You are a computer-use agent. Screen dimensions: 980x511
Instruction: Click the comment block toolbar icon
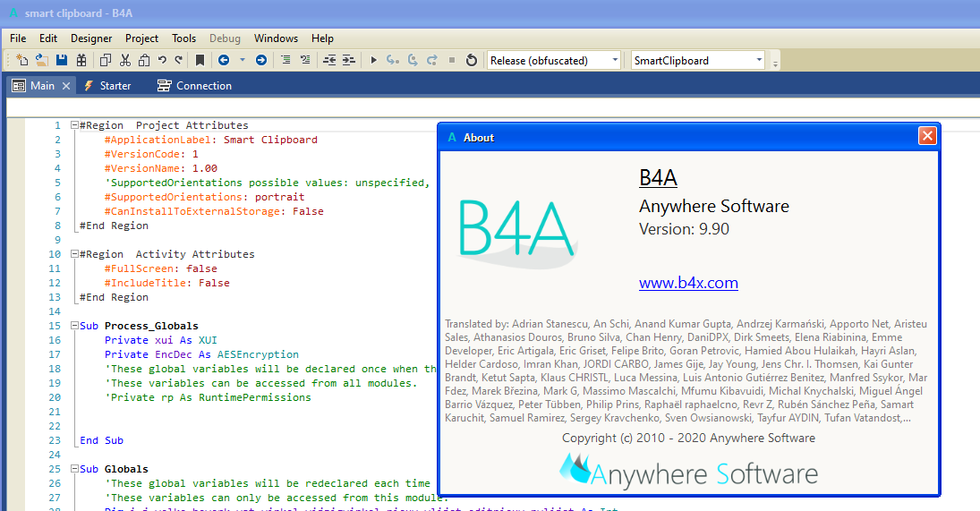pos(285,60)
